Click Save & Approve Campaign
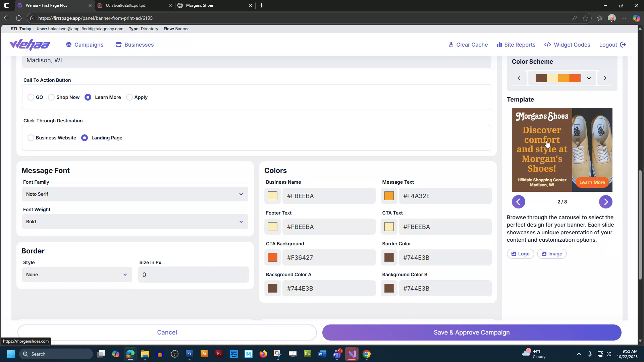Viewport: 644px width, 362px height. pos(471,332)
